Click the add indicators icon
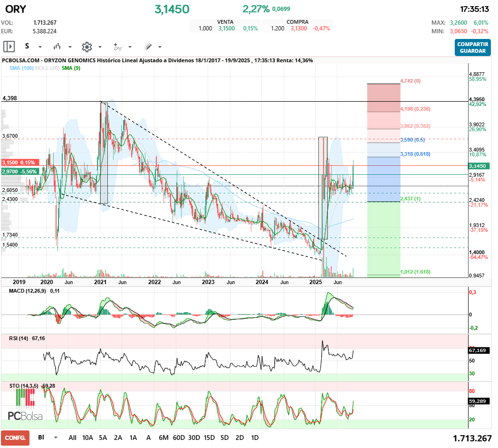 coord(117,47)
